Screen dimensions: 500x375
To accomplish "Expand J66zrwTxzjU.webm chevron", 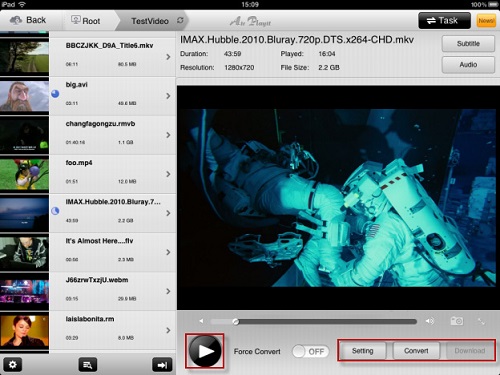I will tap(168, 291).
